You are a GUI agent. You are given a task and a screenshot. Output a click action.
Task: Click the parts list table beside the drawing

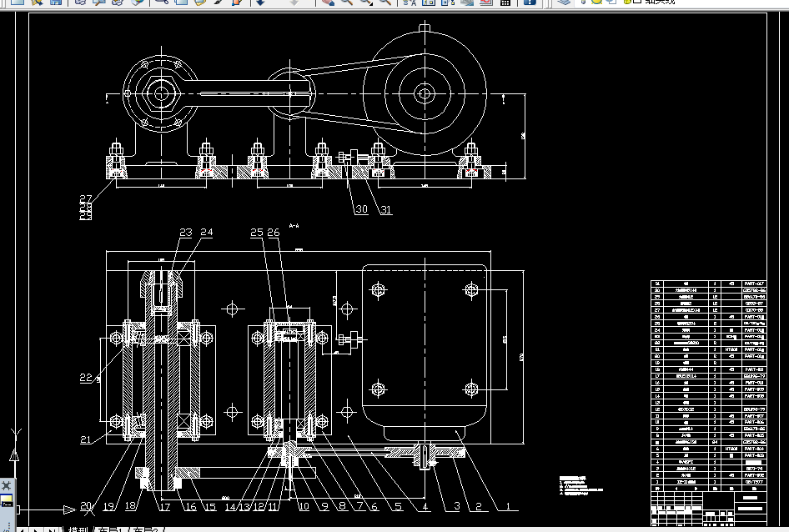point(708,385)
